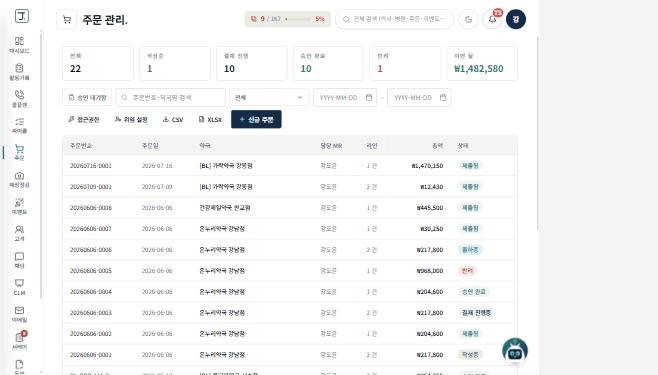The width and height of the screenshot is (658, 375).
Task: Sort by 상태 column header
Action: coord(463,146)
